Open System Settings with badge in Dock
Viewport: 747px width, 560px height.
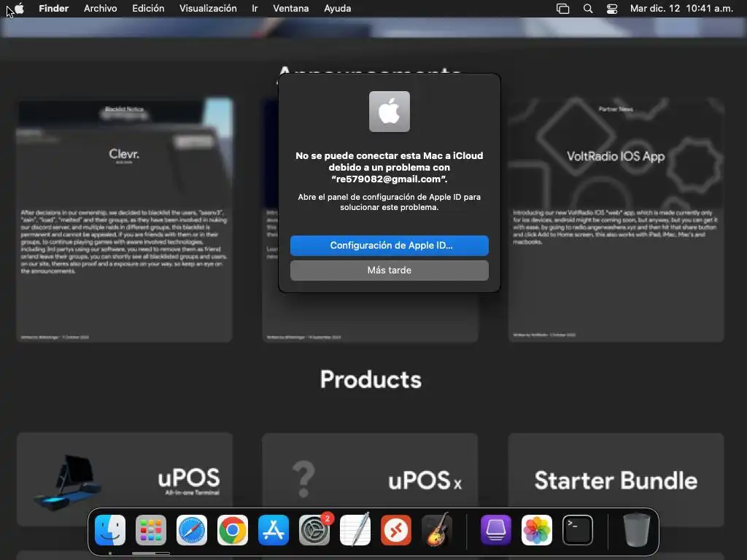coord(314,530)
